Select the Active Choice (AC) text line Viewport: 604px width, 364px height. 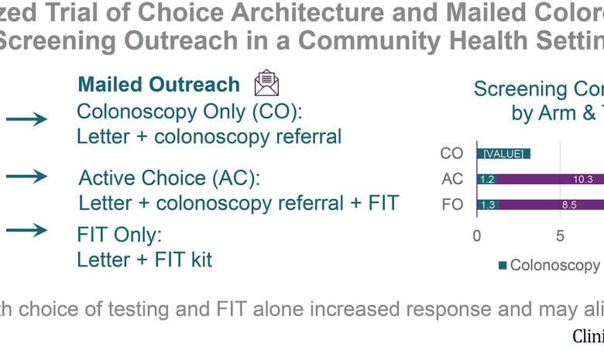[170, 178]
